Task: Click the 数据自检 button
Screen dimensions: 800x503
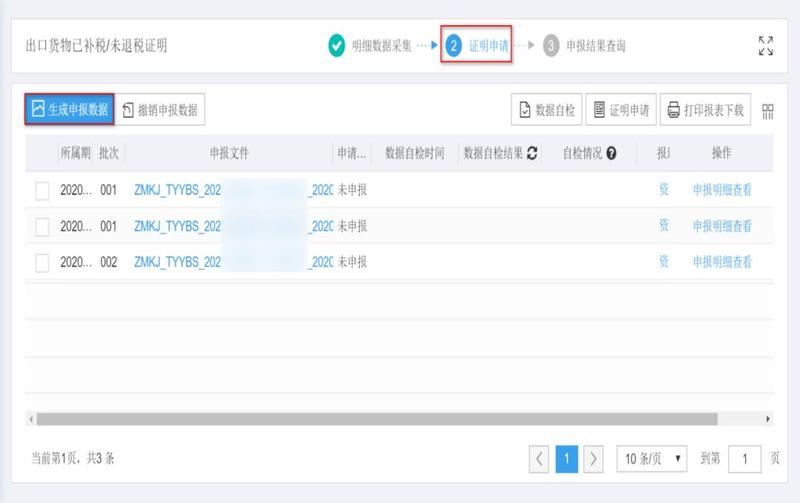Action: click(x=546, y=110)
